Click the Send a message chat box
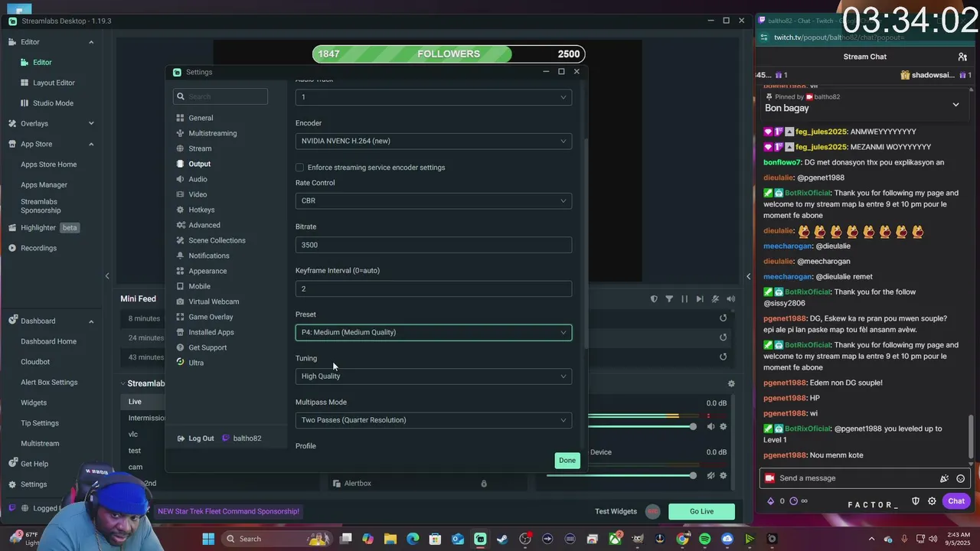 point(856,478)
